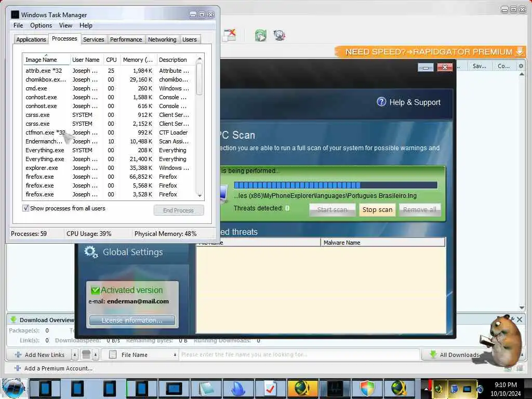Switch to the Services tab

click(94, 39)
